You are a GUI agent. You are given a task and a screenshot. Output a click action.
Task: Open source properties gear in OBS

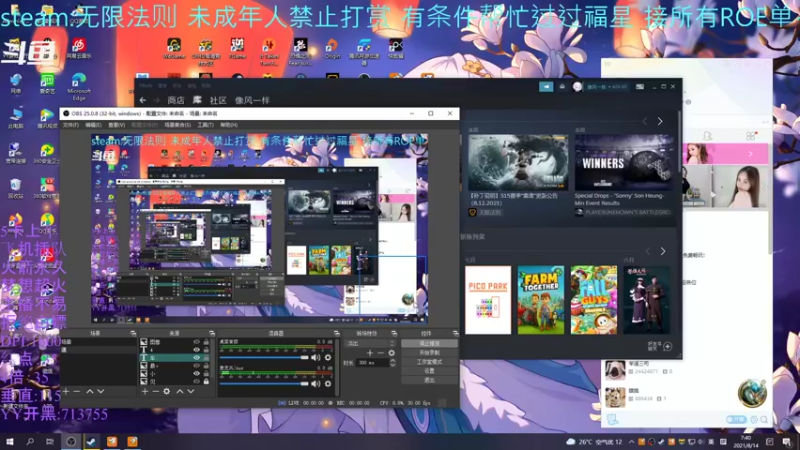tap(167, 391)
